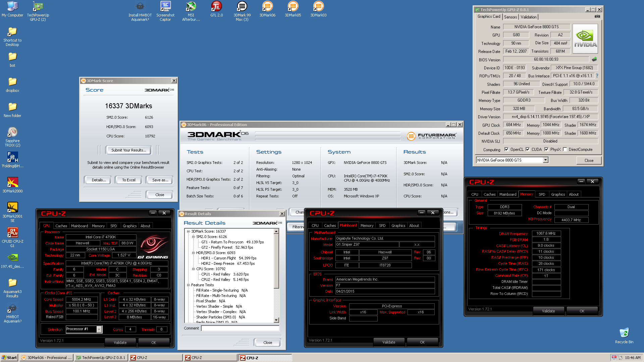Collapse 3DMark Score: 16337 tree node

[x=188, y=231]
